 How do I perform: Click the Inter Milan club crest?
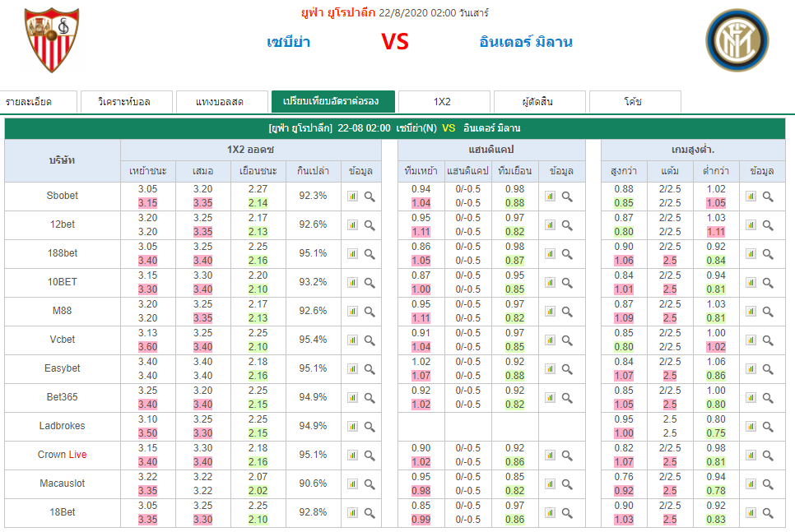click(x=737, y=40)
